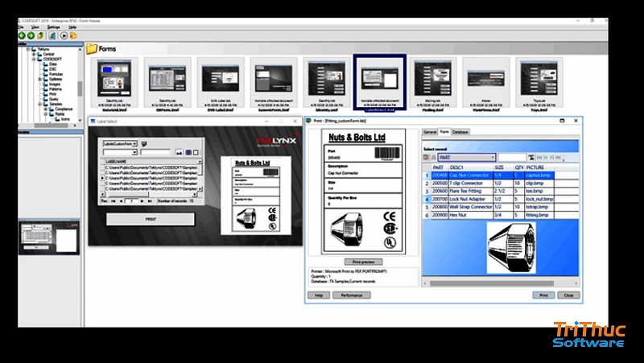Open the PART field dropdown
This screenshot has width=644, height=363.
pos(492,158)
